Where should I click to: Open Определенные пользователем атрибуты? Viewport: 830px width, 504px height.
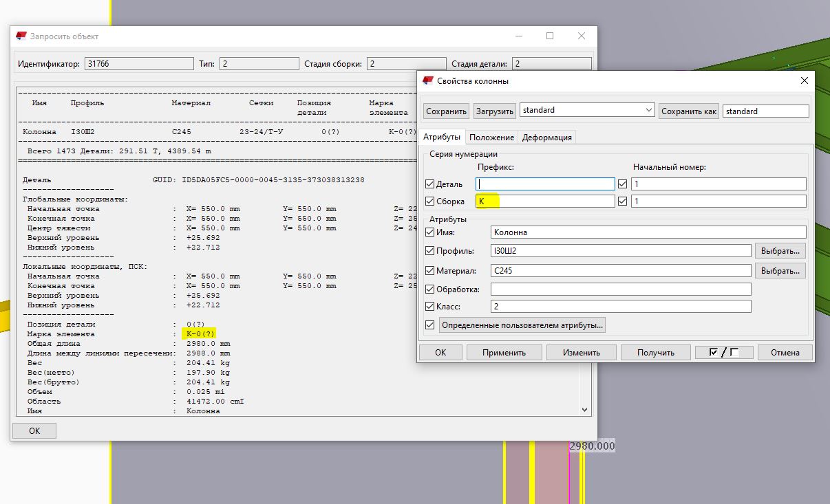coord(522,325)
